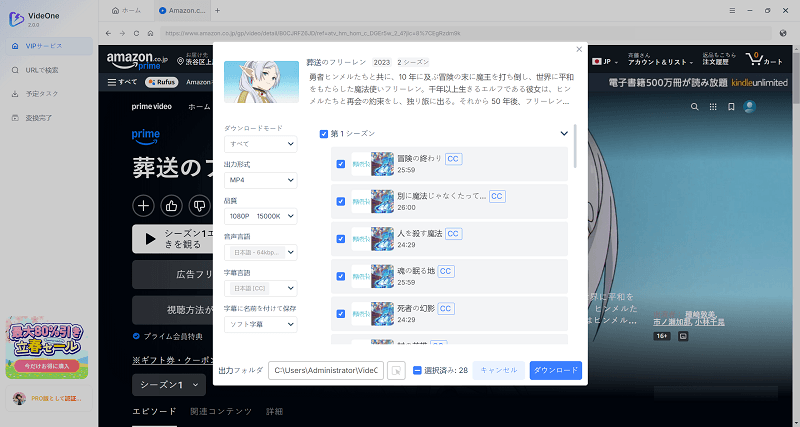Viewport: 800px width, 427px height.
Task: Click the amazon.co.jp prime logo
Action: pyautogui.click(x=137, y=61)
